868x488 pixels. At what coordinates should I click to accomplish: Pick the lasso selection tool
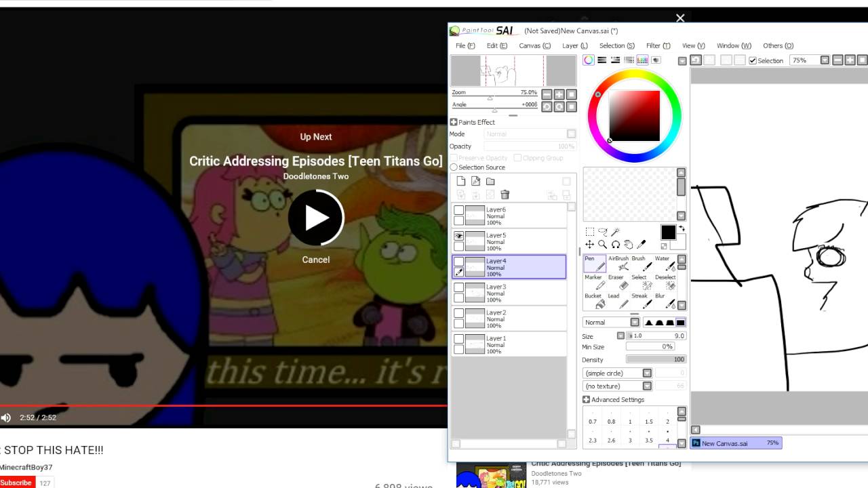[x=602, y=232]
